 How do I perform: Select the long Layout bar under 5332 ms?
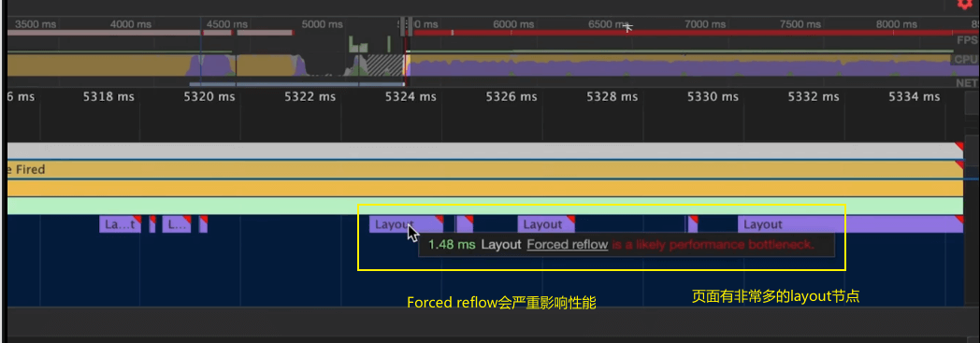(850, 224)
